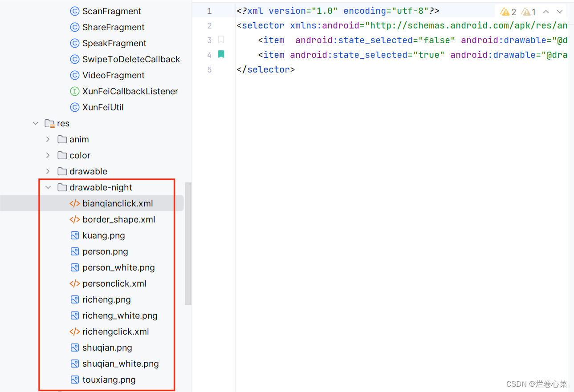Click the interface icon beside XunFeiCallbackListener
The width and height of the screenshot is (574, 392).
point(74,91)
